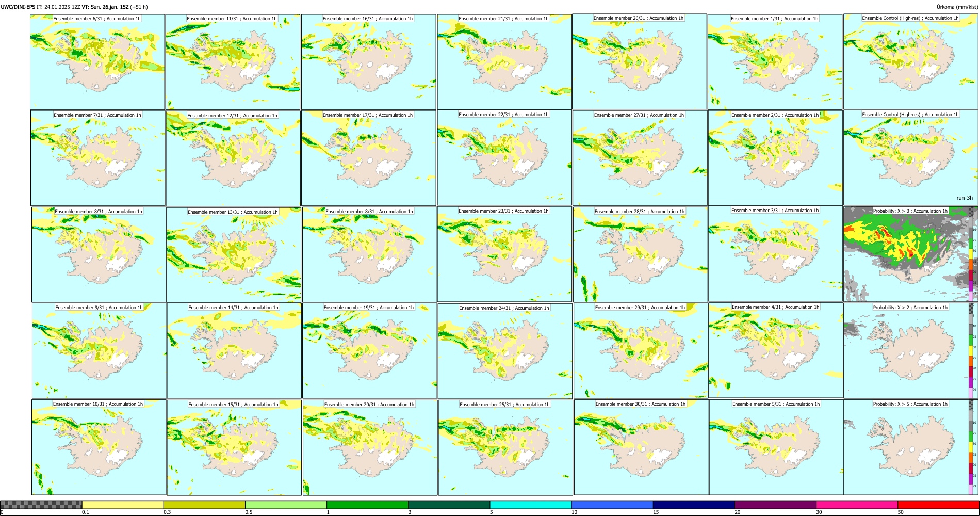Open the Ensemble member 7/31 map
This screenshot has width=980, height=516.
(97, 158)
